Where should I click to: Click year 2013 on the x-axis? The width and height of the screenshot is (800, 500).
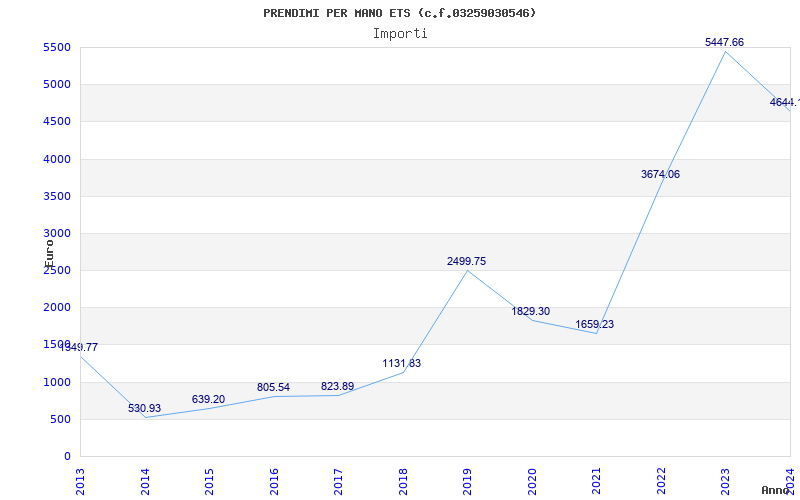pyautogui.click(x=81, y=481)
